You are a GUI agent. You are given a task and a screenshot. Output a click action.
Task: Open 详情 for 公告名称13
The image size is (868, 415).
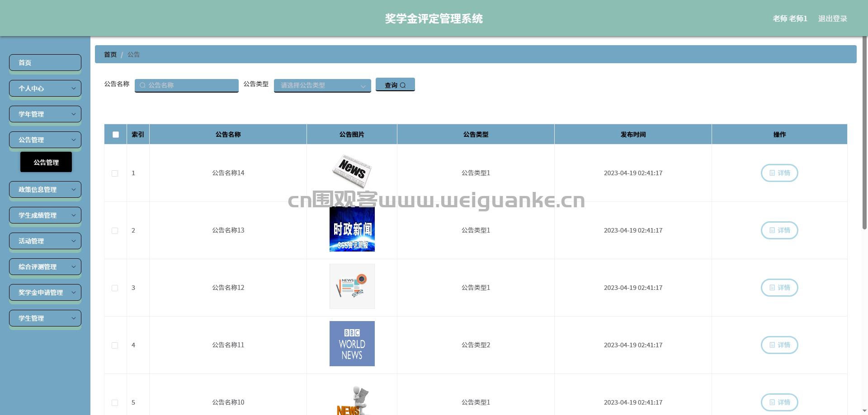(779, 230)
